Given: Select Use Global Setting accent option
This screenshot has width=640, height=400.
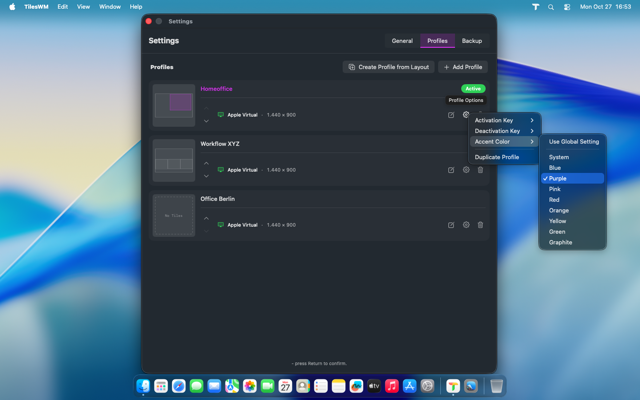Looking at the screenshot, I should (x=572, y=142).
